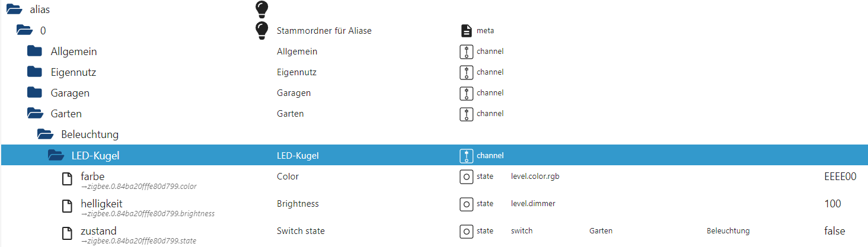The width and height of the screenshot is (868, 247).
Task: Collapse the alias root folder
Action: (x=14, y=9)
